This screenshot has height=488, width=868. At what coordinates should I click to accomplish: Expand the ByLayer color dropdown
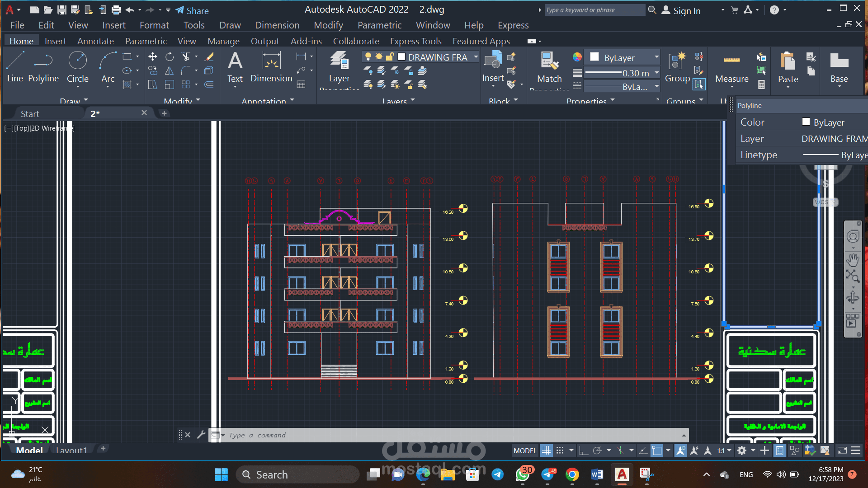622,57
